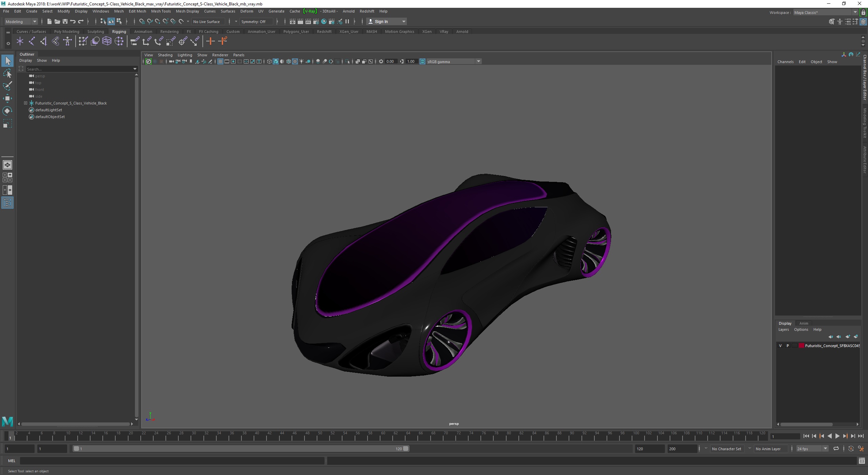Open the Rendering menu tab

170,31
